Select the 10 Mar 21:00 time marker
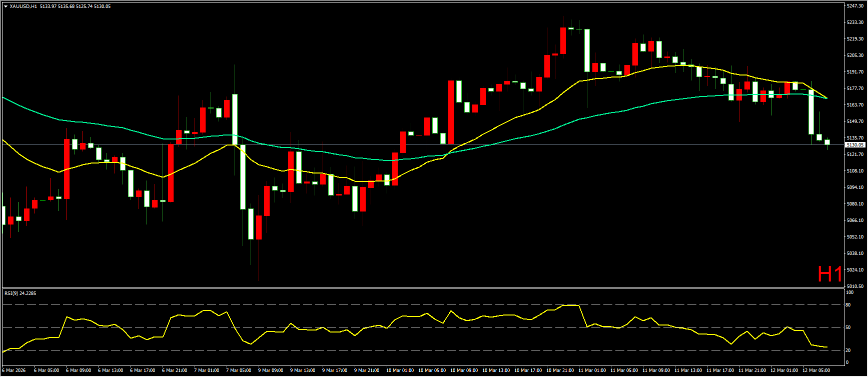The image size is (868, 377). pyautogui.click(x=559, y=370)
